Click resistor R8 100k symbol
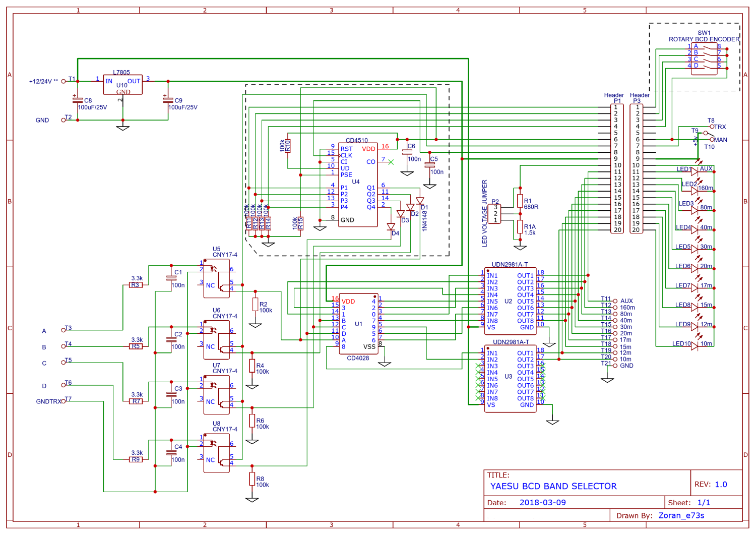Viewport: 756px width, 535px height. click(x=252, y=479)
